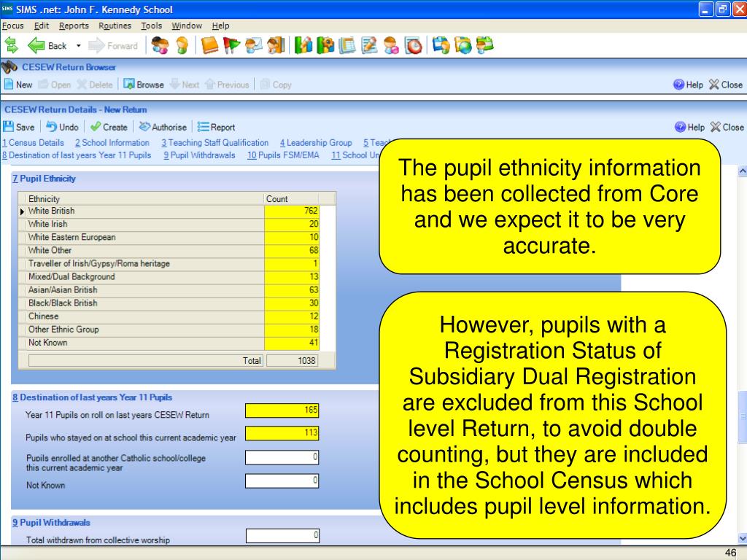Save the return details
The height and width of the screenshot is (560, 747).
pos(19,127)
